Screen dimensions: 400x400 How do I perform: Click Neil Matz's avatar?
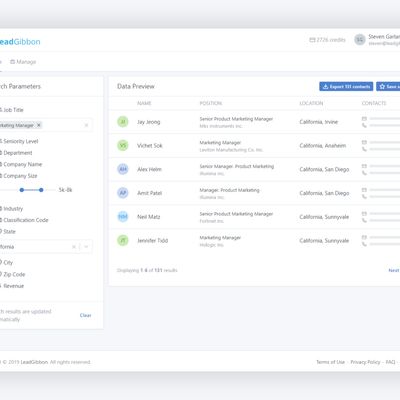point(123,217)
